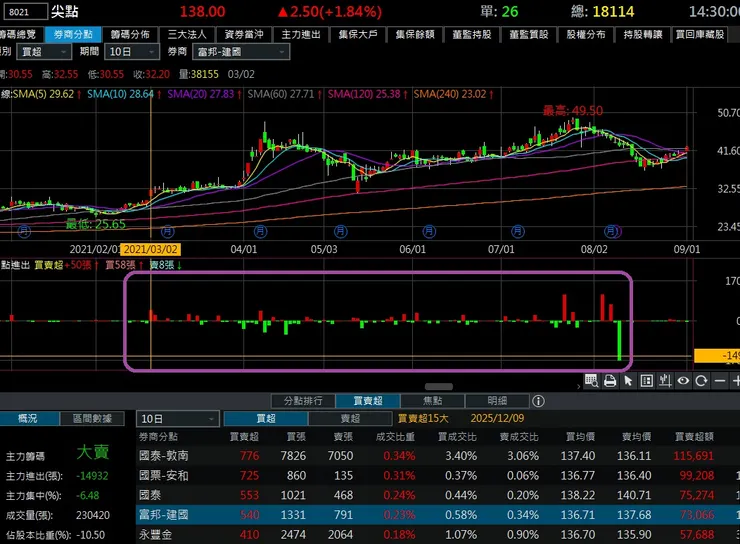The height and width of the screenshot is (544, 740).
Task: Click 買賣超額 value 115,691
Action: click(693, 456)
